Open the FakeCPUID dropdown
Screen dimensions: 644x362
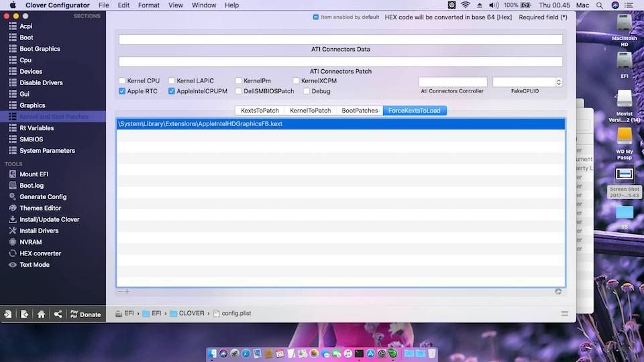click(559, 82)
